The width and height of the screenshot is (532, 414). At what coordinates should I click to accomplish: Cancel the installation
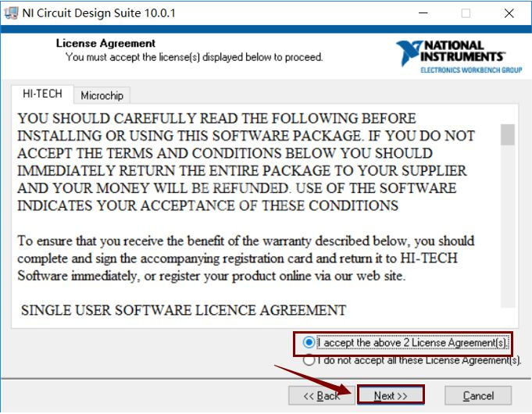tap(478, 396)
